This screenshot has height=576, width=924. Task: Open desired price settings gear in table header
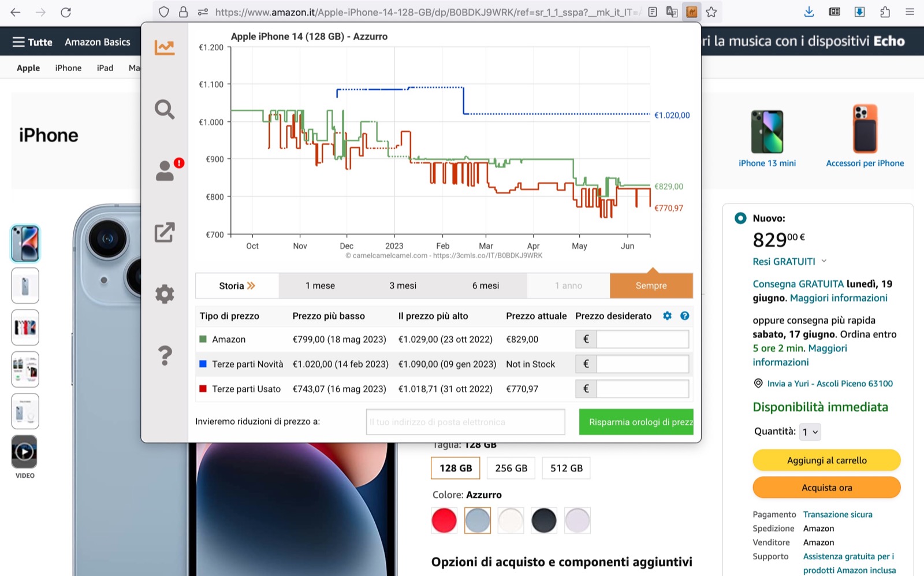coord(668,316)
